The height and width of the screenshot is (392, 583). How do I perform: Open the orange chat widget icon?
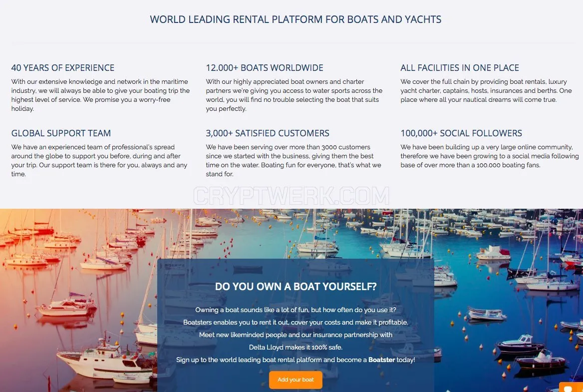[x=571, y=387]
